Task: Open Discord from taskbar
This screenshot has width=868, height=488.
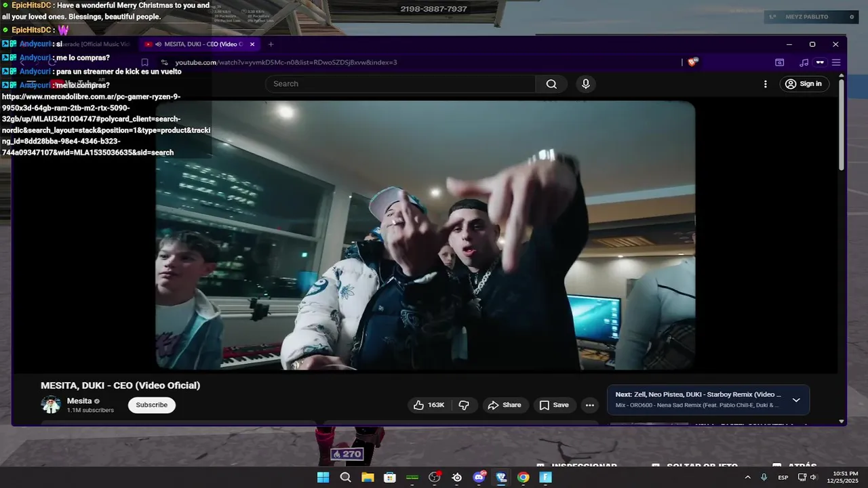Action: [479, 477]
